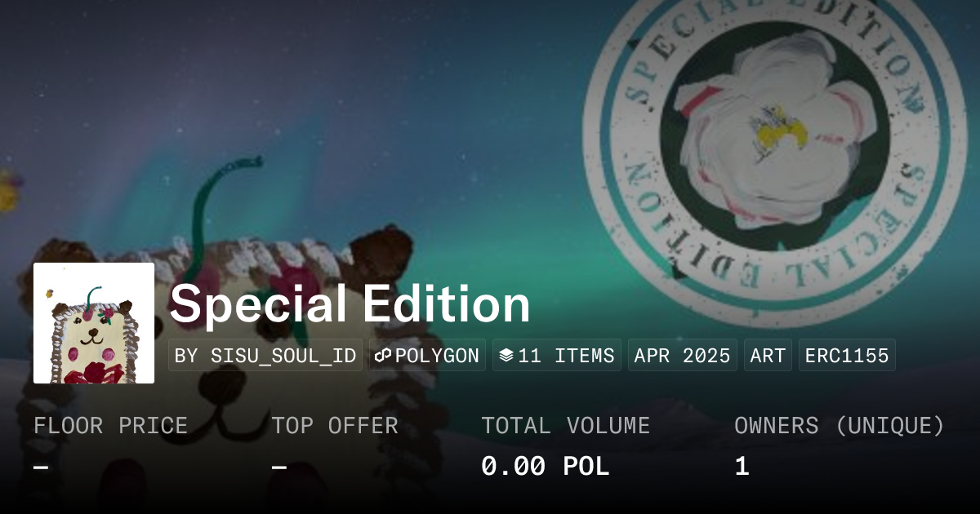
Task: Click the OWNERS (UNIQUE) label
Action: 840,426
